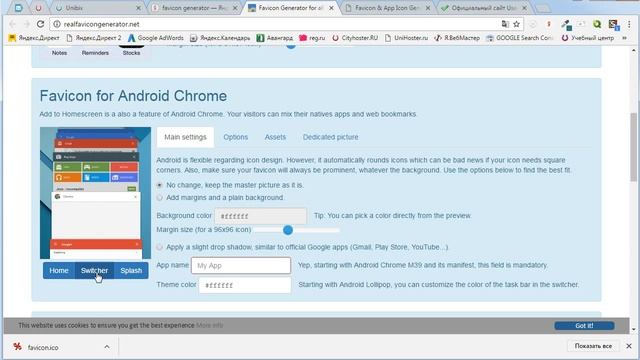Show the Home preview
This screenshot has width=640, height=360.
click(59, 271)
